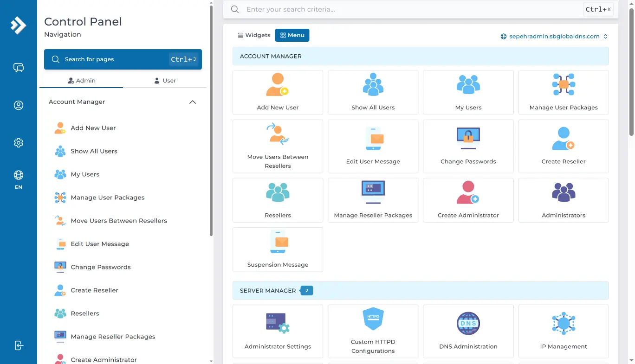
Task: Open the Change Passwords tile
Action: [468, 147]
